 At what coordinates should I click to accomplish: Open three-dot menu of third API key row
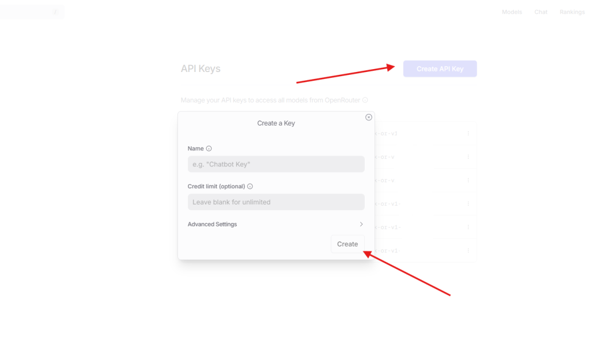coord(468,180)
